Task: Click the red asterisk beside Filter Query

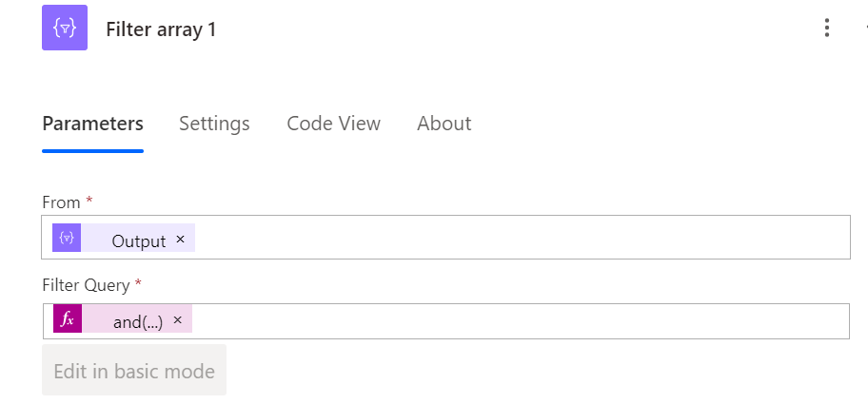Action: (x=139, y=282)
